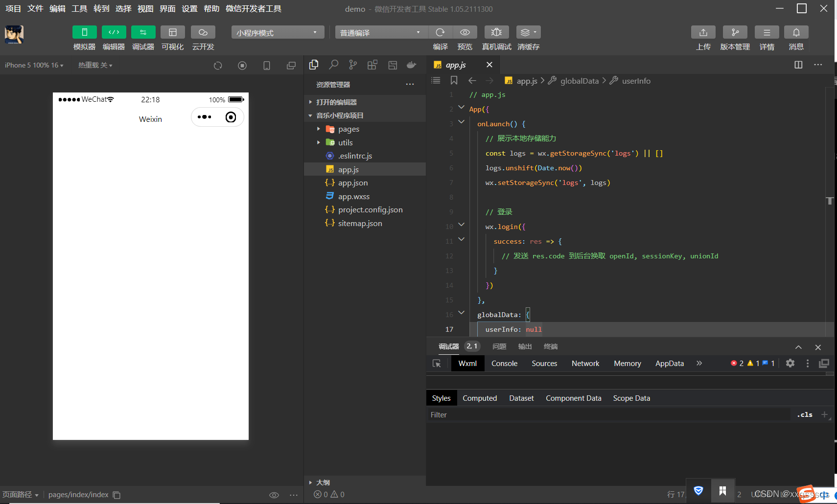The width and height of the screenshot is (837, 504).
Task: Show more devtools tabs chevron
Action: pos(699,363)
